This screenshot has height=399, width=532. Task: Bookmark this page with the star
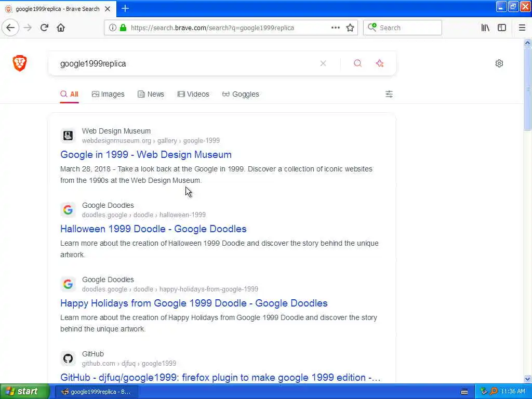[350, 28]
